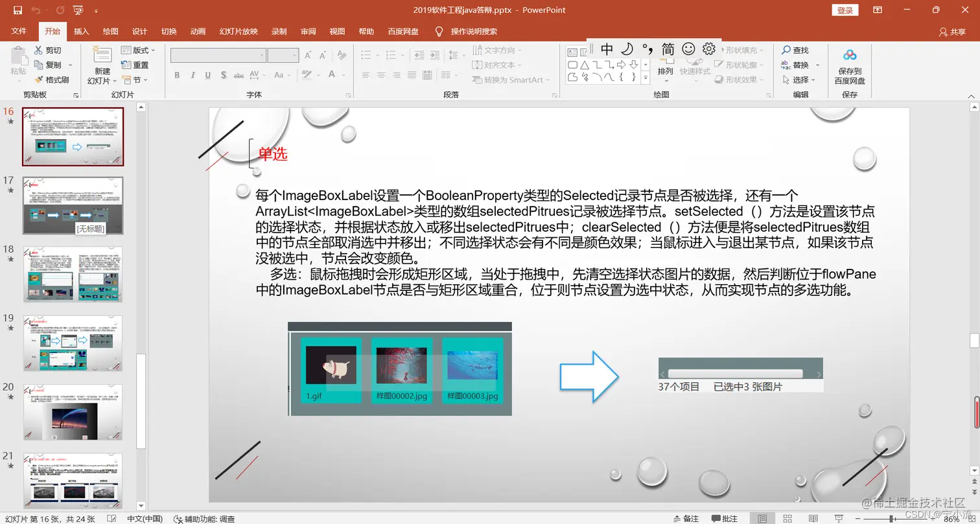
Task: Toggle IME punctuation mode button
Action: (647, 49)
